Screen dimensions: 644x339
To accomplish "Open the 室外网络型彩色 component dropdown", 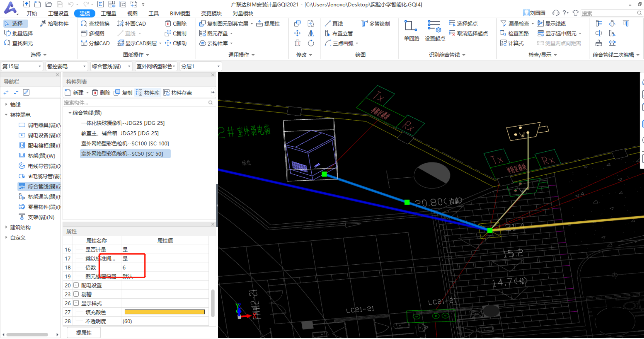I will (x=156, y=66).
